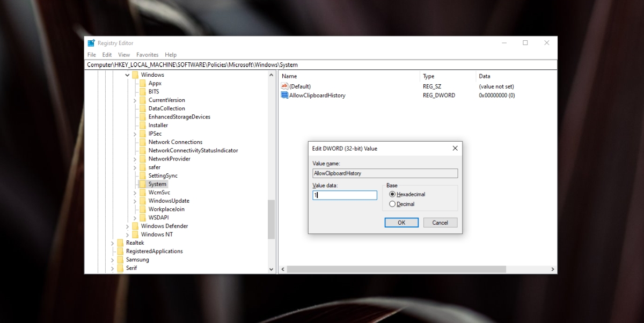Open the Edit menu
Screen dimensions: 644x323
107,54
